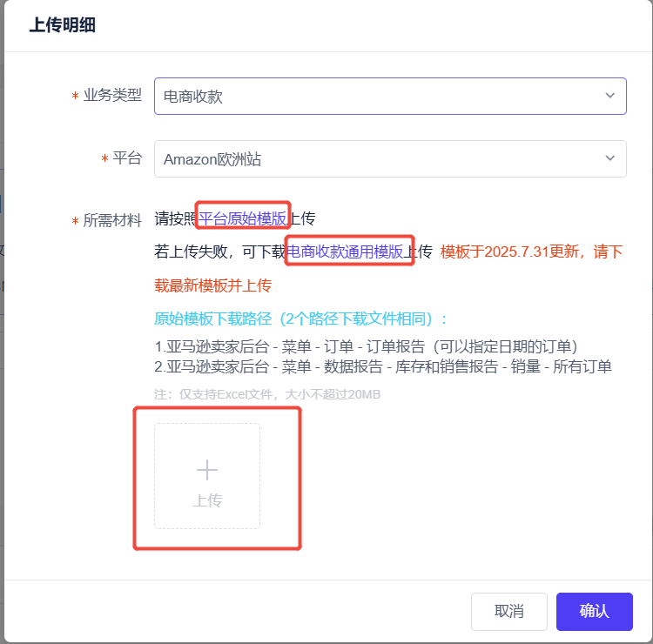Click path 1 text ending in 订单报告
Image resolution: width=653 pixels, height=644 pixels.
point(366,345)
